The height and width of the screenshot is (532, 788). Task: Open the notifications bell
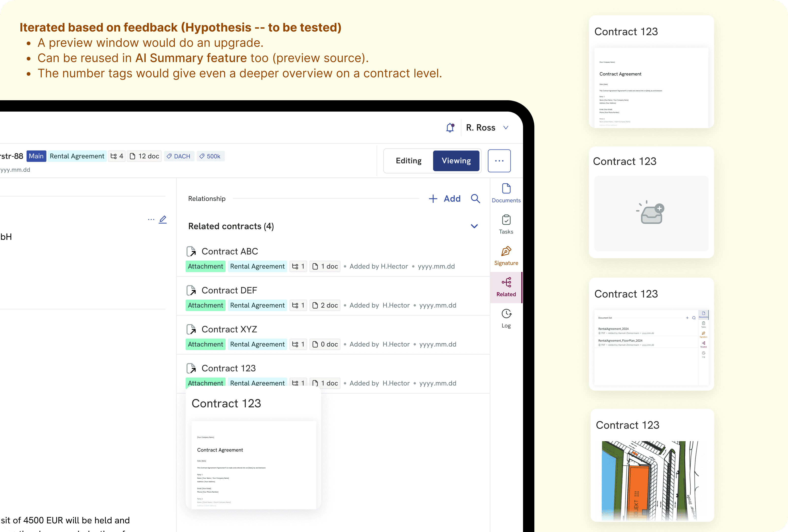[x=450, y=128]
